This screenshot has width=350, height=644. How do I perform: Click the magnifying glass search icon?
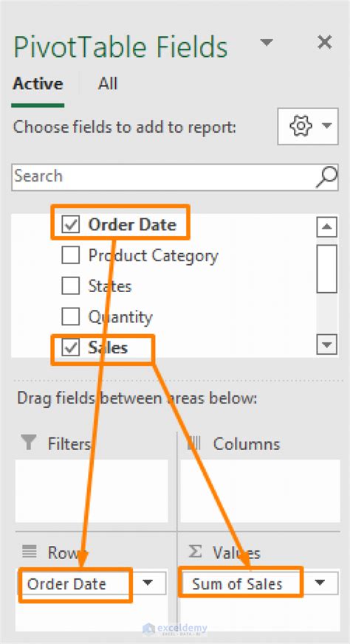click(x=326, y=178)
